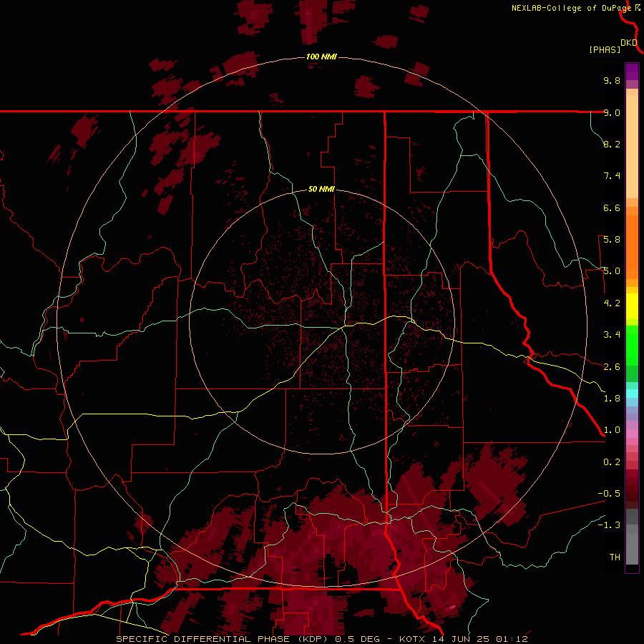The height and width of the screenshot is (644, 644).
Task: Click the 3.4 value on the color scale
Action: 612,335
